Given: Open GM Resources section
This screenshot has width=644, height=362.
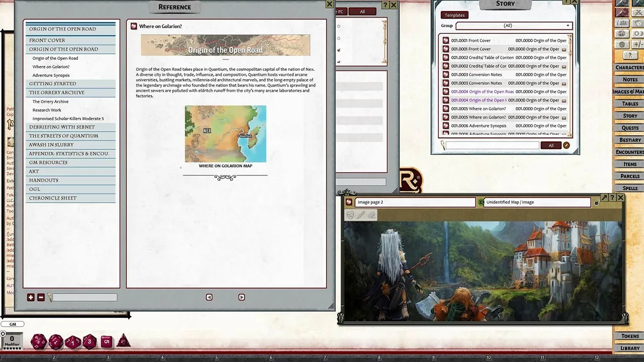Looking at the screenshot, I should pyautogui.click(x=71, y=162).
